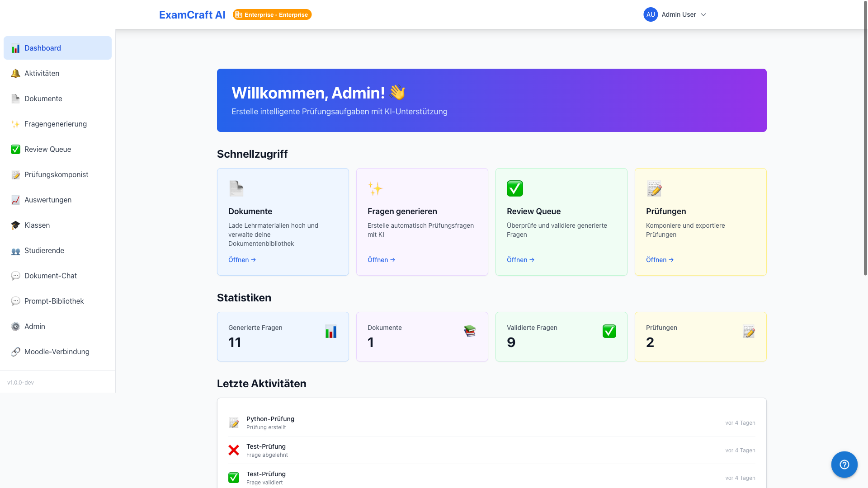The image size is (868, 488).
Task: Click Öffnen link in Fragen generieren card
Action: [x=382, y=260]
